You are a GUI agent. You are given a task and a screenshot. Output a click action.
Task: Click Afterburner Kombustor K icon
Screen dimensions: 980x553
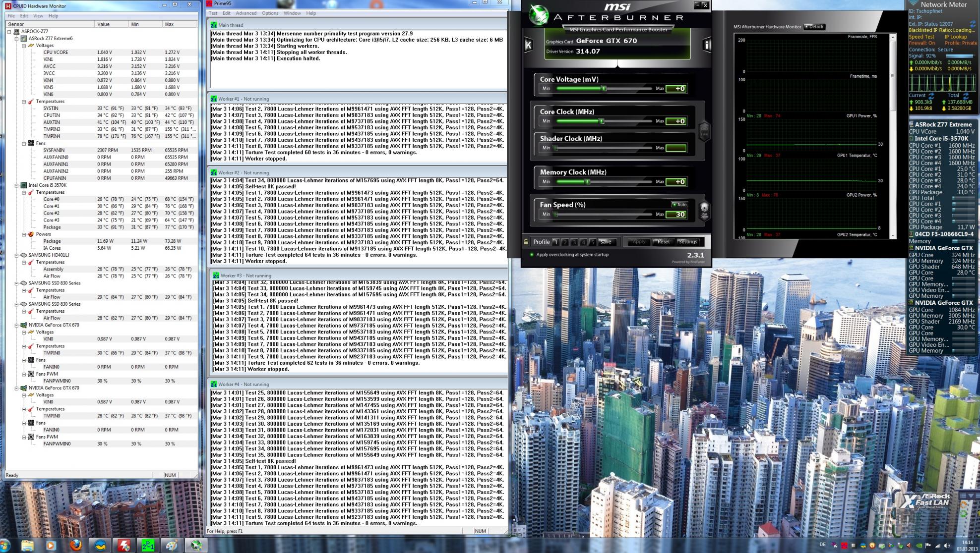tap(528, 45)
